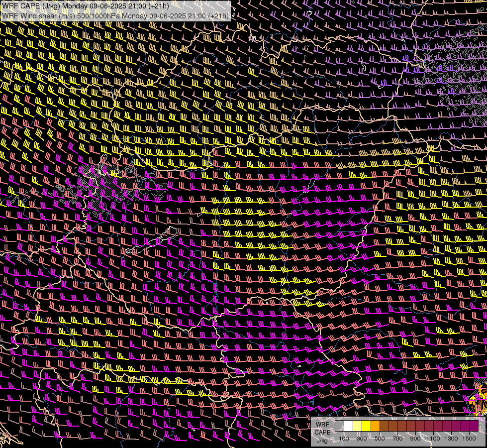This screenshot has width=487, height=448.
Task: Click the legend label WRF
Action: pos(322,425)
